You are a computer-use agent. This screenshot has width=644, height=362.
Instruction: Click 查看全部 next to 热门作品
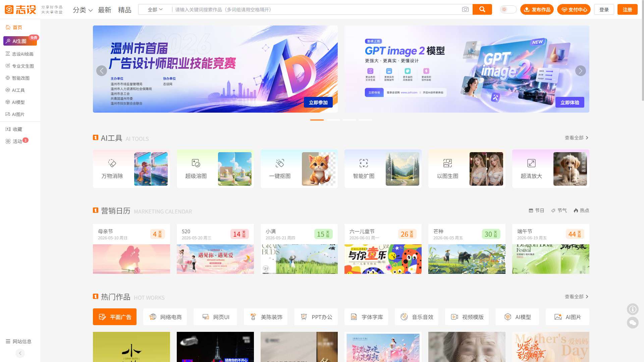(x=577, y=297)
